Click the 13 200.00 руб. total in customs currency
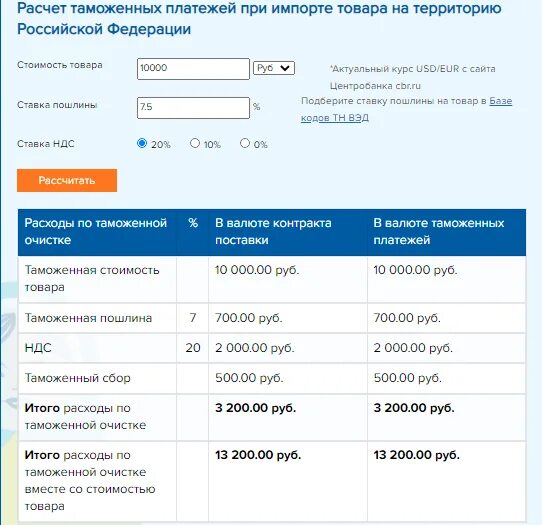 [417, 455]
